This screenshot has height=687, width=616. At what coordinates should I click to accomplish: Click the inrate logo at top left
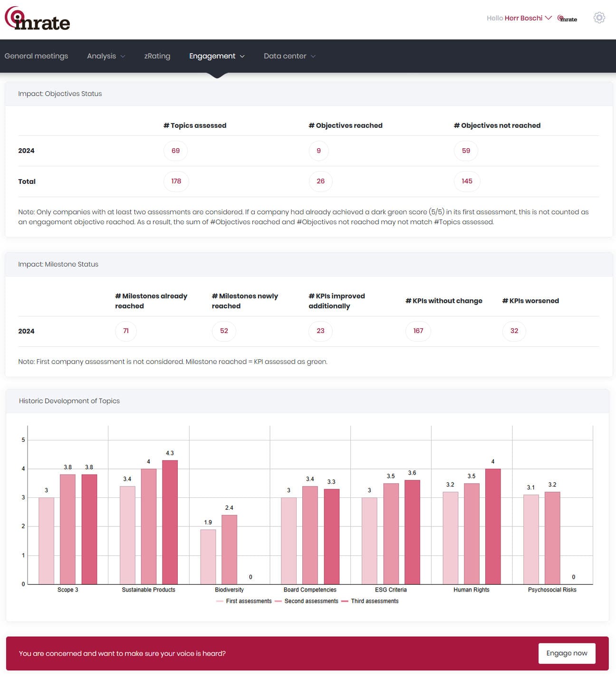tap(38, 19)
